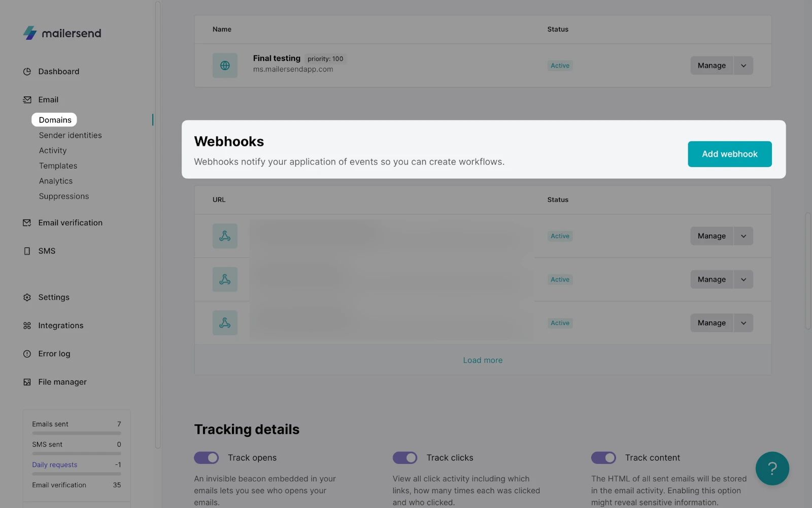Open the chevron next to first webhook Manage

[x=743, y=236]
